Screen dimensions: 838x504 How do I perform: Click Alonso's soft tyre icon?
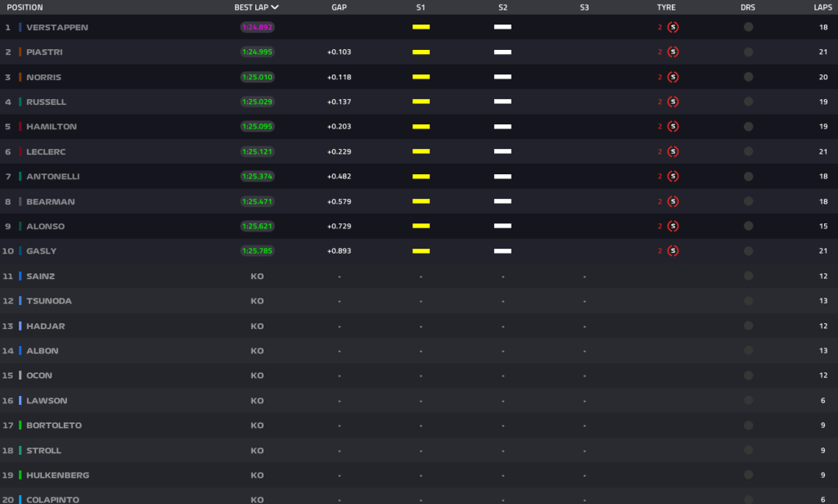[673, 226]
